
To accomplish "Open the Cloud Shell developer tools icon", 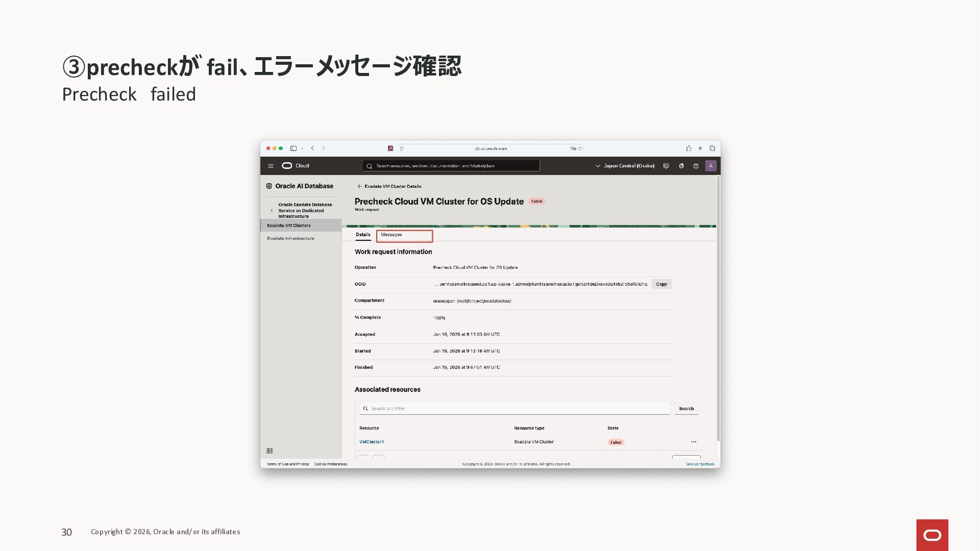I will click(x=666, y=166).
